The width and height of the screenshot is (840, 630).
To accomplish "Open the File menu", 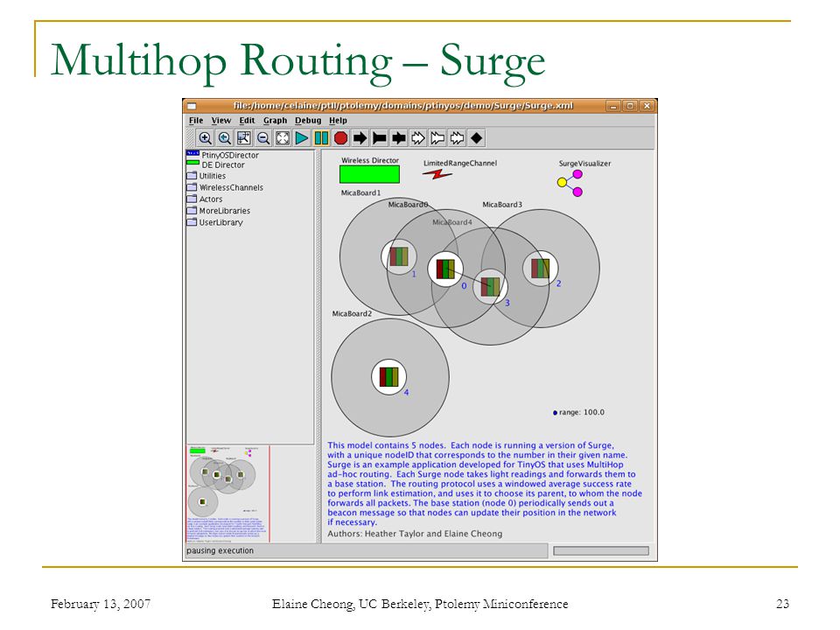I will coord(196,121).
